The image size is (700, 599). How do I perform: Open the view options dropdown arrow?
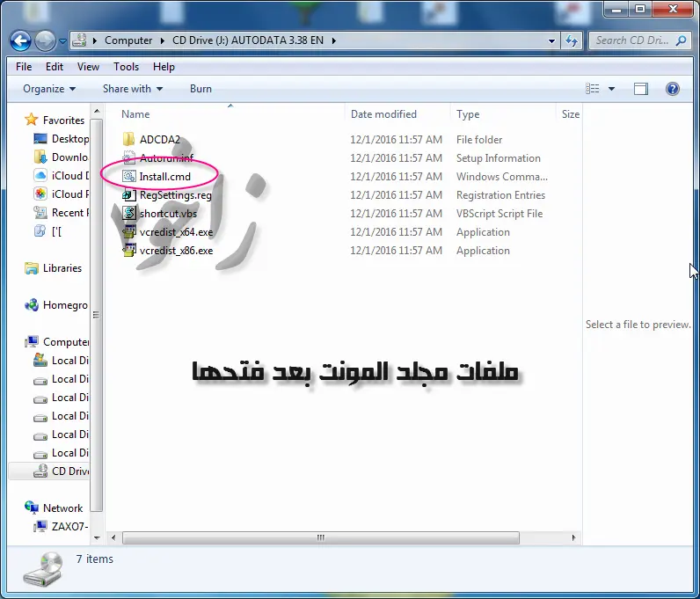point(611,89)
